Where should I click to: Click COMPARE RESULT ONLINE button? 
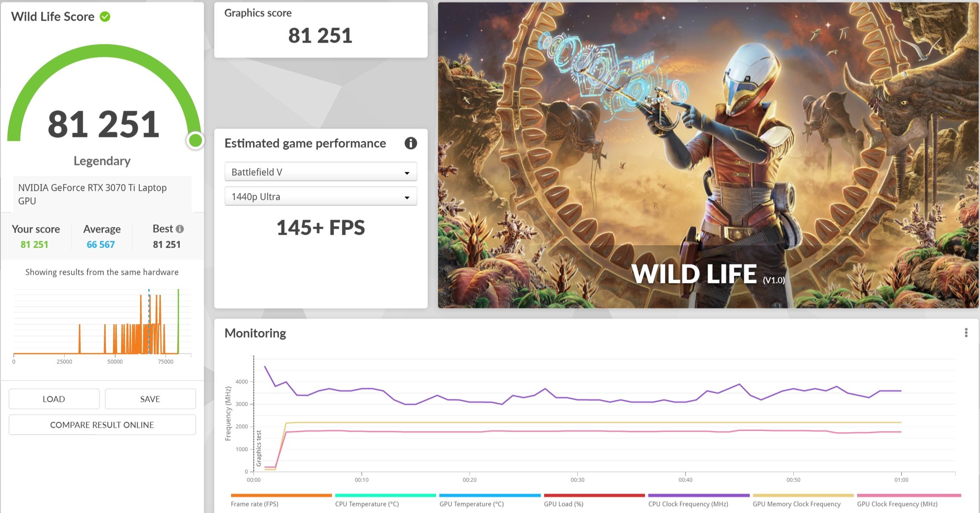[x=102, y=425]
